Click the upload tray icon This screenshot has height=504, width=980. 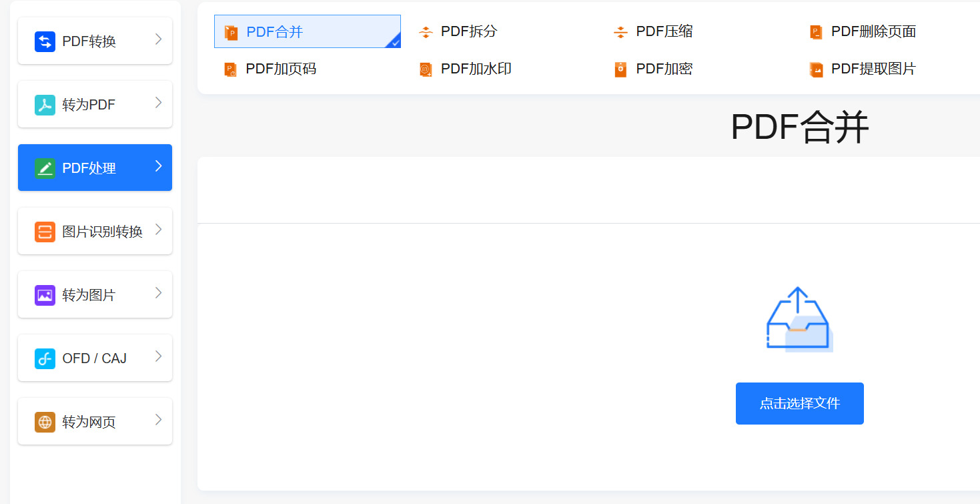pos(799,320)
